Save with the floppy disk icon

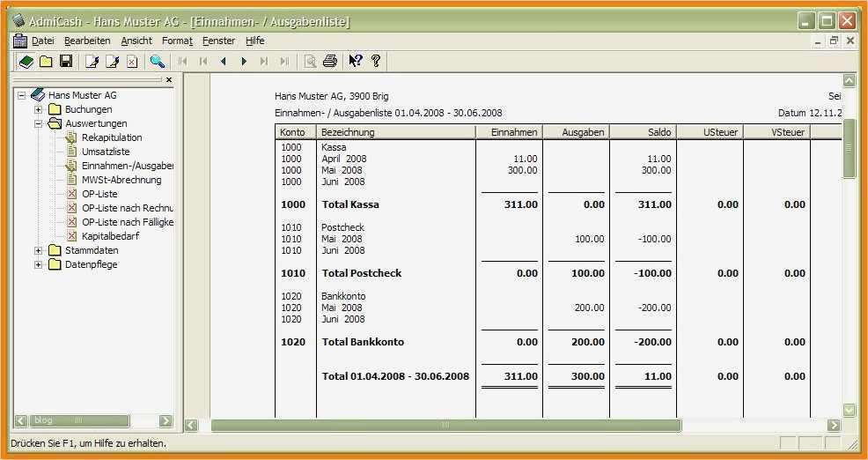click(66, 62)
